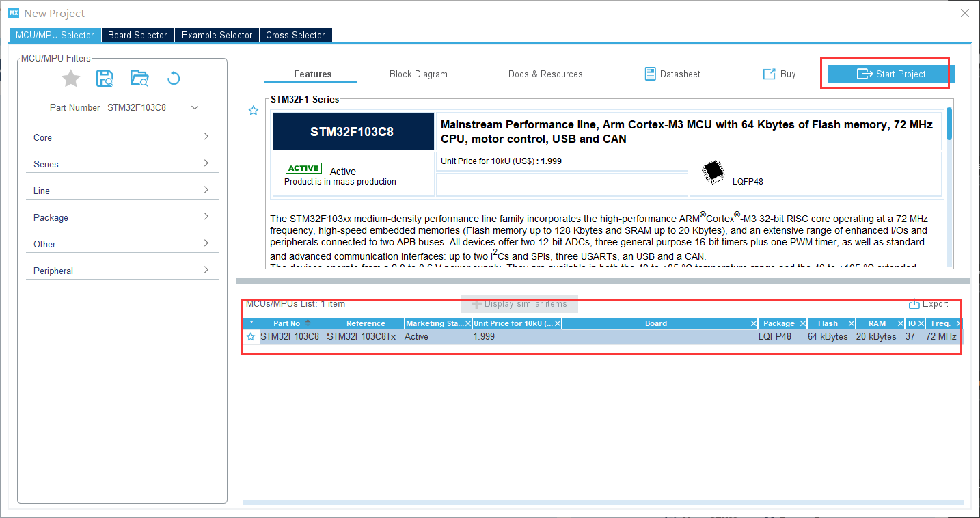Viewport: 980px width, 518px height.
Task: Click the Buy external-link icon
Action: point(770,74)
